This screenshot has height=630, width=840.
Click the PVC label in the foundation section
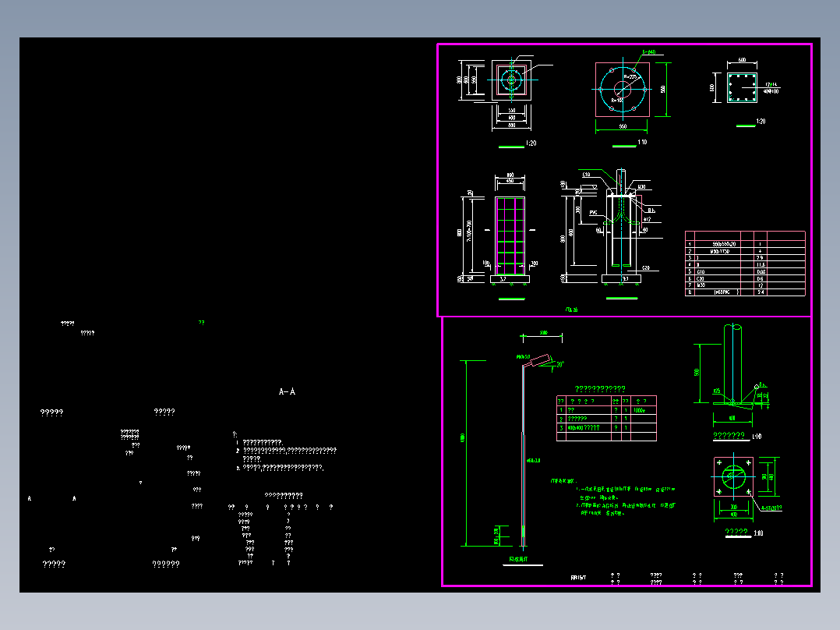[593, 213]
